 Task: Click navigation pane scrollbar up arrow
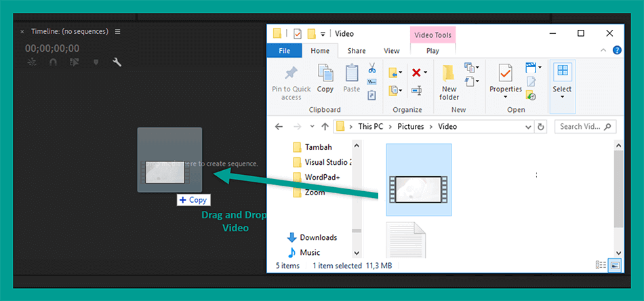(357, 145)
